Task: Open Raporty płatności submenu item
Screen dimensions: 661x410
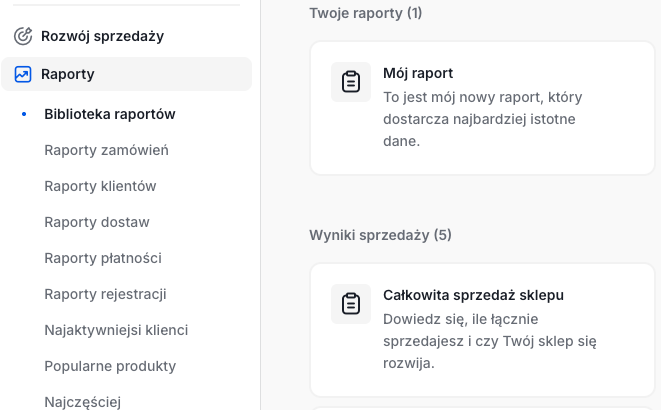Action: tap(103, 258)
